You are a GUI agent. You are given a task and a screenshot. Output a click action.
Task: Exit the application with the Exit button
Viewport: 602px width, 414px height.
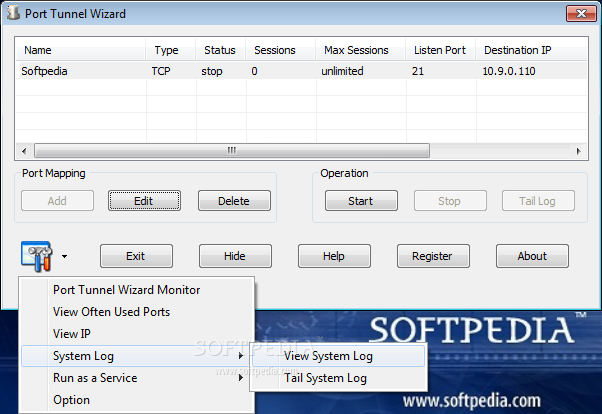pyautogui.click(x=136, y=256)
